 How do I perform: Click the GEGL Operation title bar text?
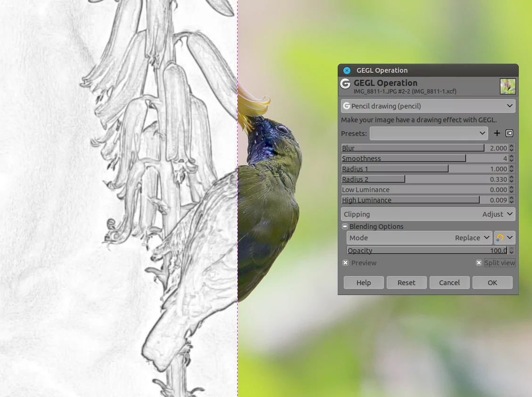click(382, 70)
